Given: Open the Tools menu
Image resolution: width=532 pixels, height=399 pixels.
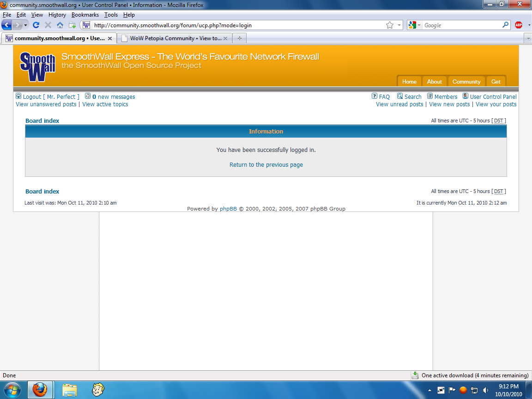Looking at the screenshot, I should tap(111, 15).
